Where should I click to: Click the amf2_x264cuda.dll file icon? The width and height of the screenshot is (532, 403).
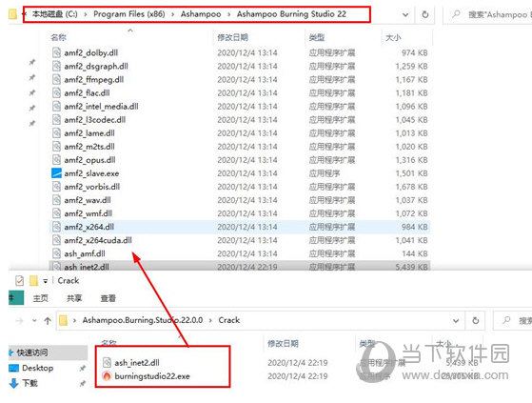point(56,240)
